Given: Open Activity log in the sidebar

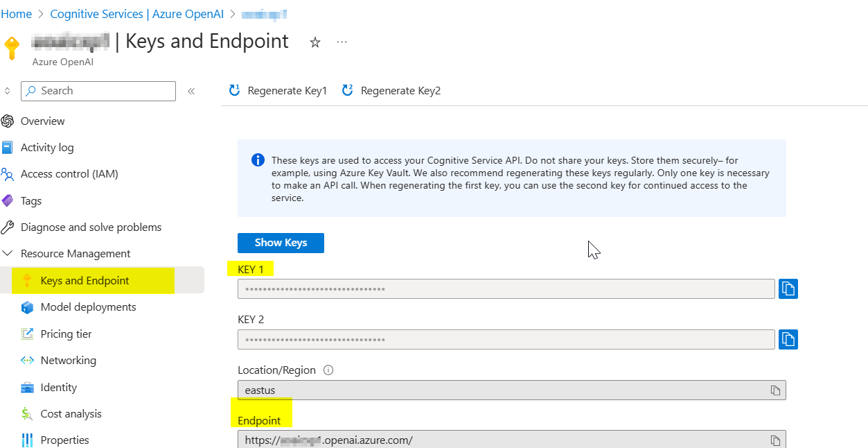Looking at the screenshot, I should click(46, 147).
